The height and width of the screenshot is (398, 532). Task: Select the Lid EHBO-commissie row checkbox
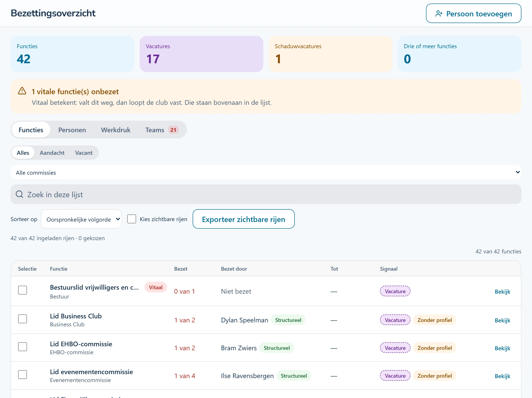[23, 347]
